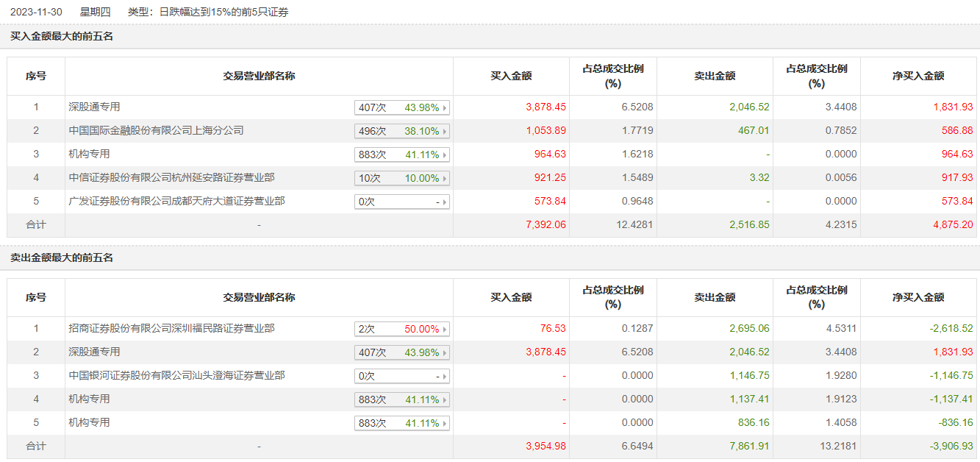Click the arrow in 广发证券 row's 0次 box
The height and width of the screenshot is (462, 980).
pyautogui.click(x=445, y=202)
